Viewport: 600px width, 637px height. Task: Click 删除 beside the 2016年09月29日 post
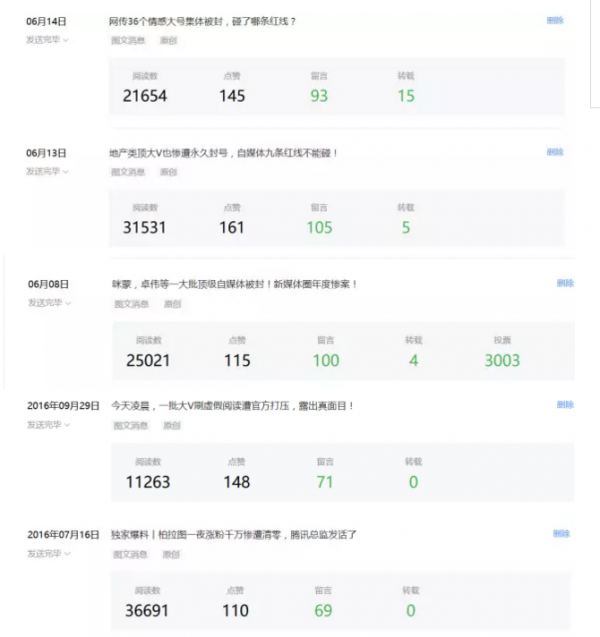click(564, 405)
